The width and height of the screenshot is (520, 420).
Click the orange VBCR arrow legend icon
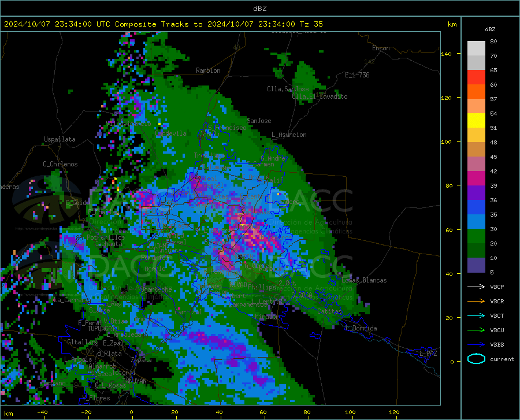coord(476,302)
